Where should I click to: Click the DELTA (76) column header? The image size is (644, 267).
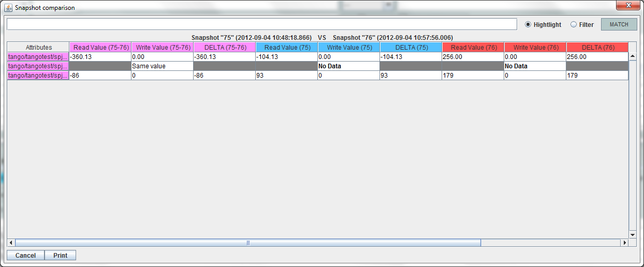pos(597,47)
